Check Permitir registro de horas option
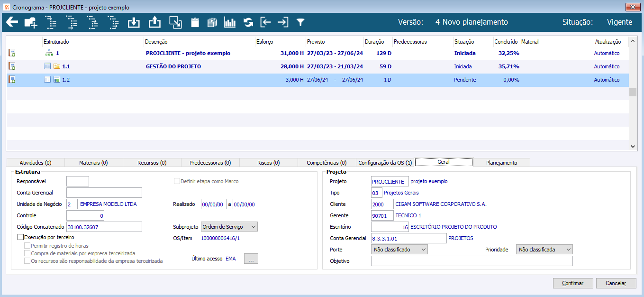The image size is (644, 297). coord(27,246)
